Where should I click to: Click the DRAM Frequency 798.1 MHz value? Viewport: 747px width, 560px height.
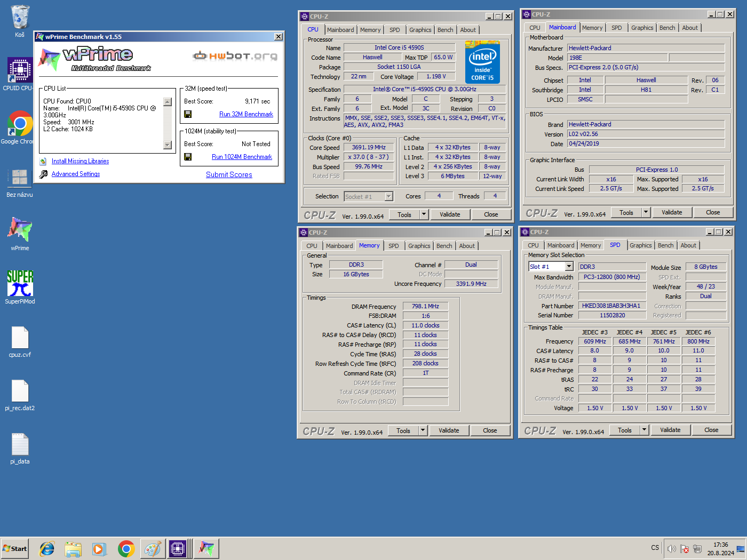point(425,307)
